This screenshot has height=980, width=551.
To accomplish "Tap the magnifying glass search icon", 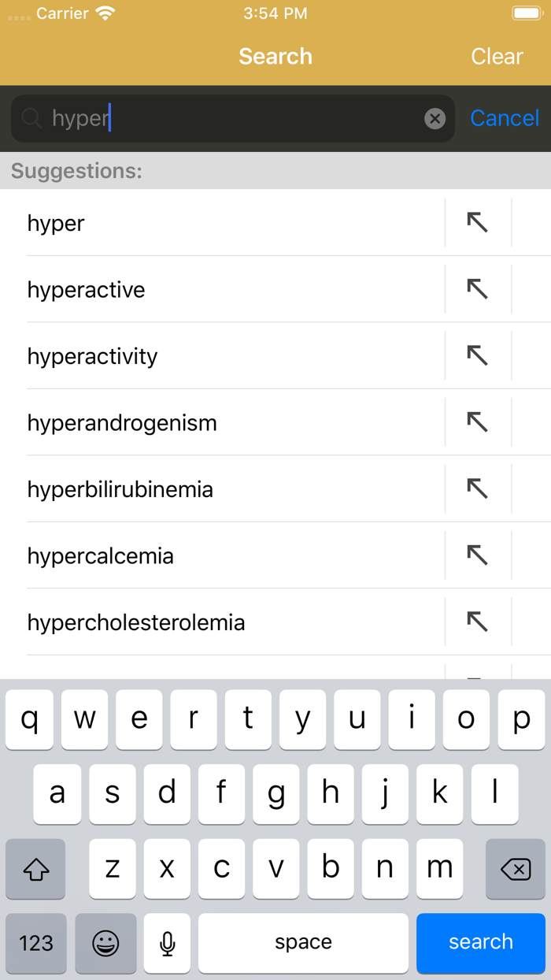I will click(31, 118).
